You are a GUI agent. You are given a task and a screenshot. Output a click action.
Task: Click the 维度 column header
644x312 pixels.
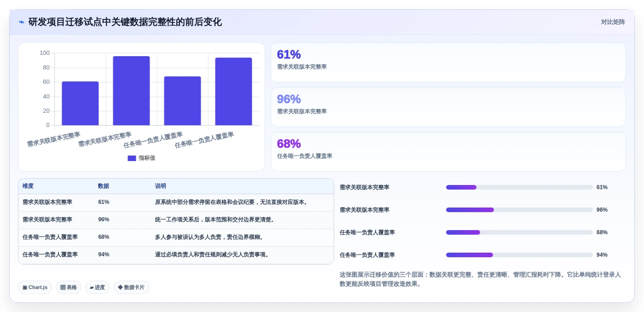tap(28, 186)
